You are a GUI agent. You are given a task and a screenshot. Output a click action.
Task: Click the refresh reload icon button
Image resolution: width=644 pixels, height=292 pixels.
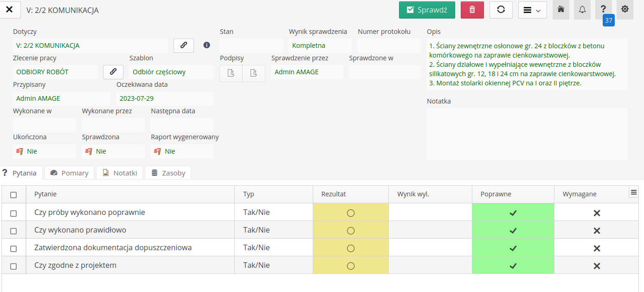tap(501, 10)
